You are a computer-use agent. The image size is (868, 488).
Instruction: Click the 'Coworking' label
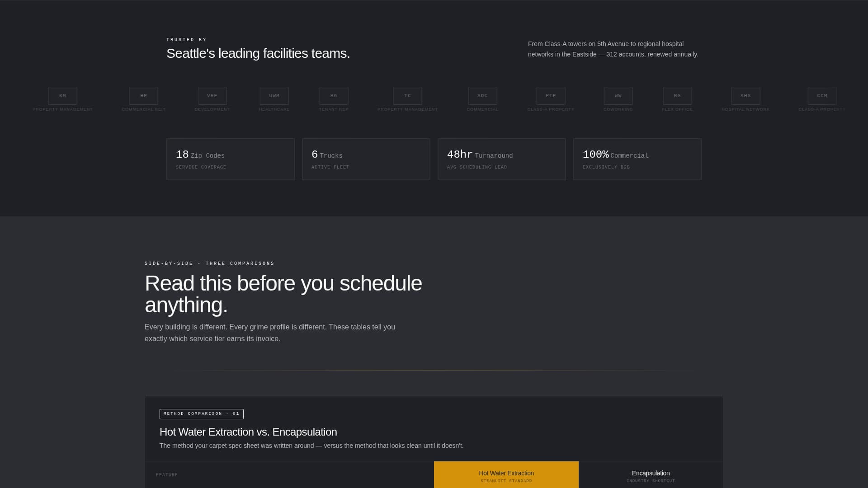618,109
